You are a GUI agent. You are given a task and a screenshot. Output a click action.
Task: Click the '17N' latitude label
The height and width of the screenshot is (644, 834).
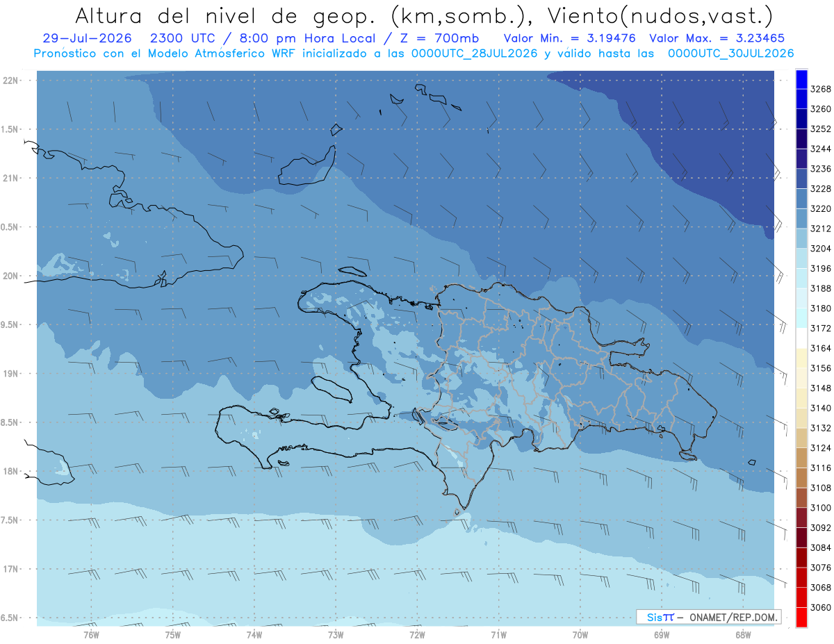11,569
